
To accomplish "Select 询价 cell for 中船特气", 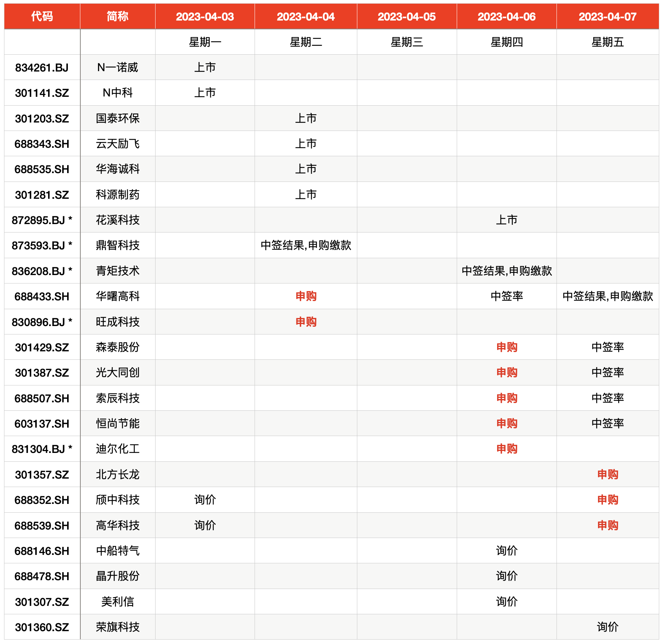I will coord(506,551).
